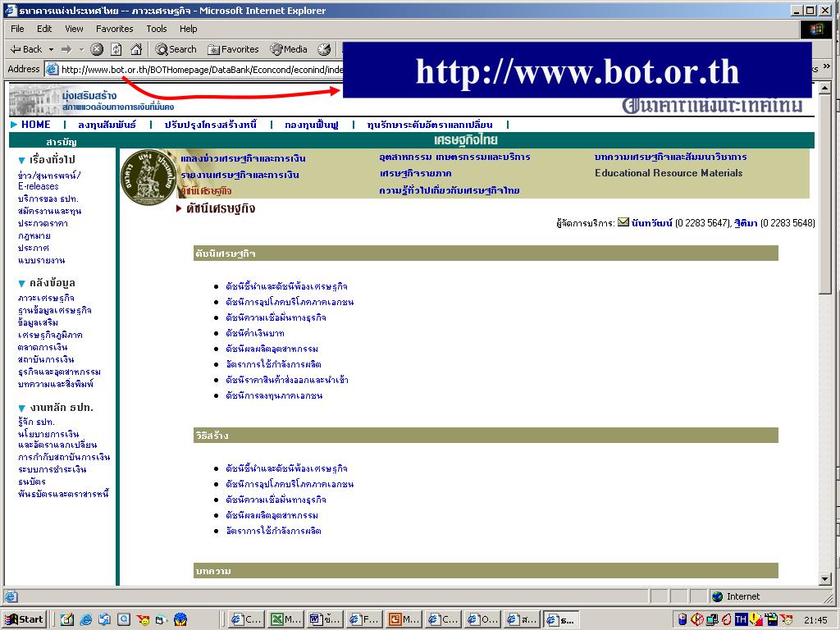This screenshot has height=630, width=840.
Task: Open the Media pane toolbar button
Action: point(289,49)
